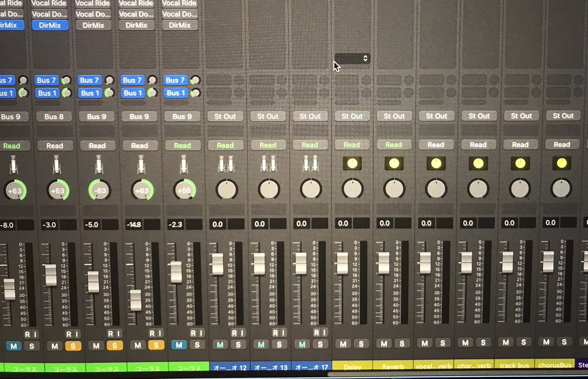
Task: Open St Out output slot on chorusBus channel
Action: 563,116
